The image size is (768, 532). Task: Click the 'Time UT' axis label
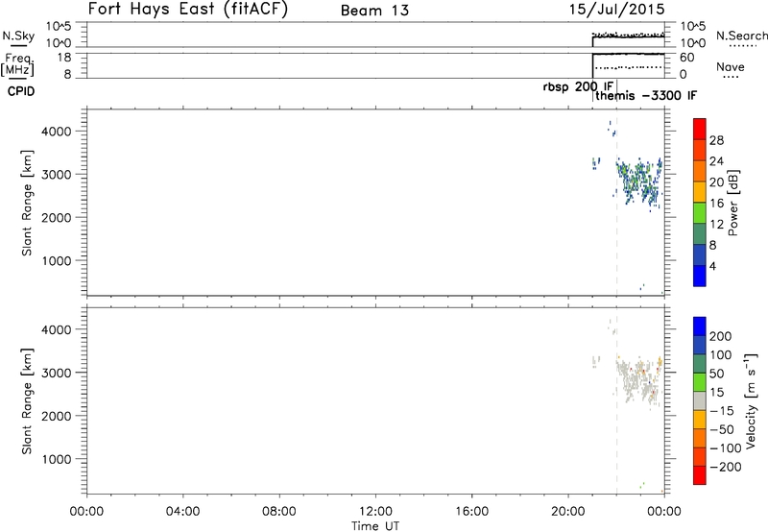(375, 526)
